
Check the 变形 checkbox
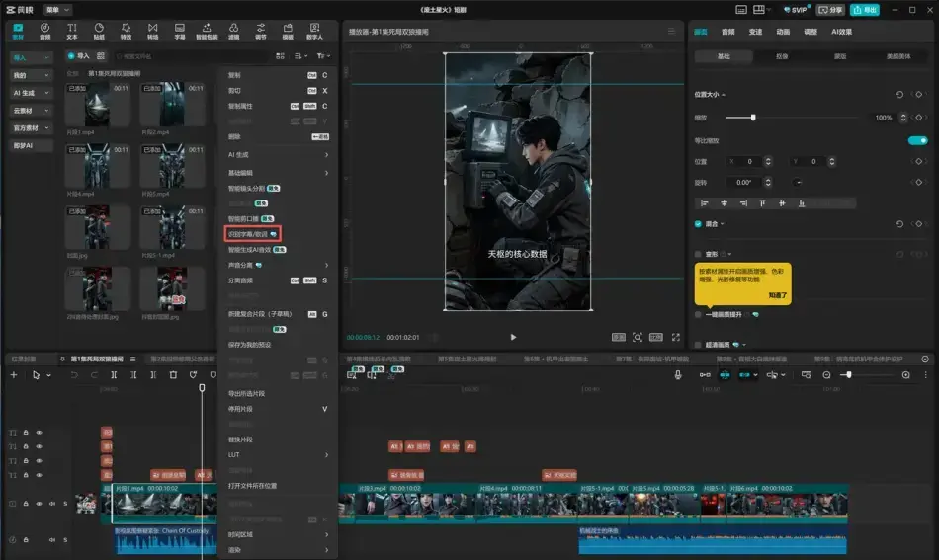click(698, 254)
